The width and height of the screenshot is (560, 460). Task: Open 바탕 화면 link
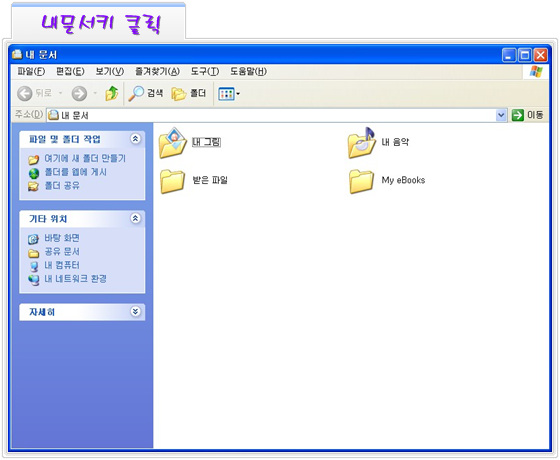[x=62, y=238]
